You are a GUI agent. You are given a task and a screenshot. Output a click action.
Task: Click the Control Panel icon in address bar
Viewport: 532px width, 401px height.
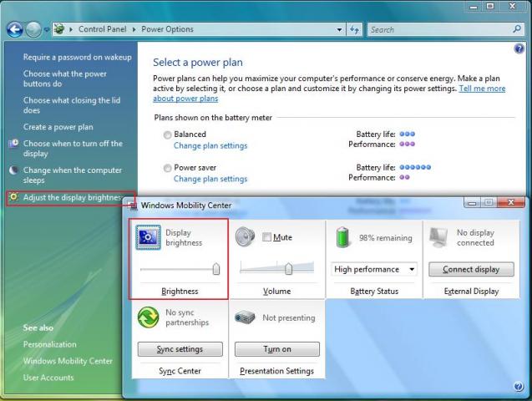tap(59, 29)
